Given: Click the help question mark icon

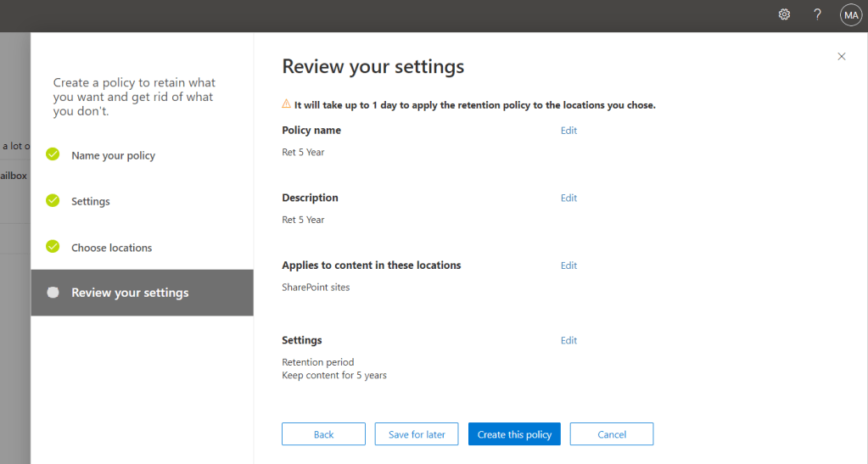Looking at the screenshot, I should pyautogui.click(x=817, y=14).
